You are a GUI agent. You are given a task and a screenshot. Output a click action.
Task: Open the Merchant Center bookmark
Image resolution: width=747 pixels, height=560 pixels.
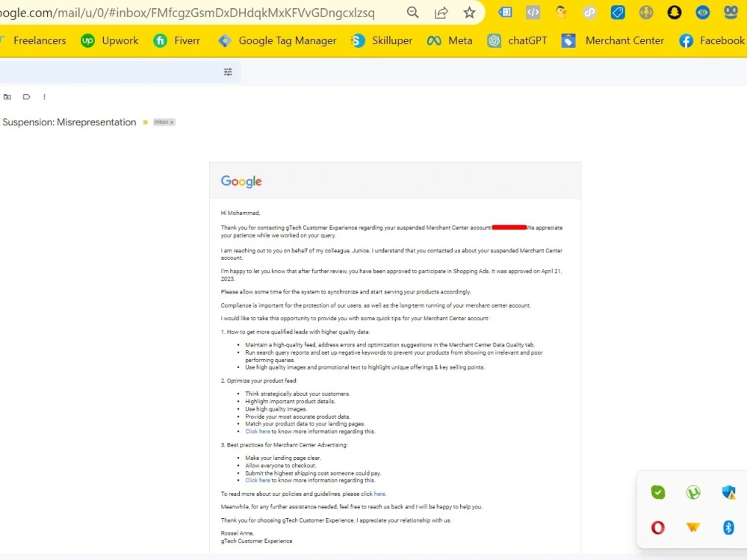[x=613, y=41]
